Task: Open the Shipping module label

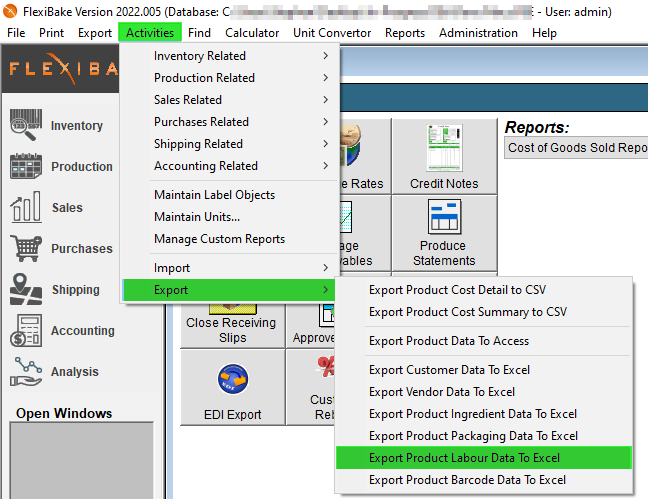Action: click(76, 289)
